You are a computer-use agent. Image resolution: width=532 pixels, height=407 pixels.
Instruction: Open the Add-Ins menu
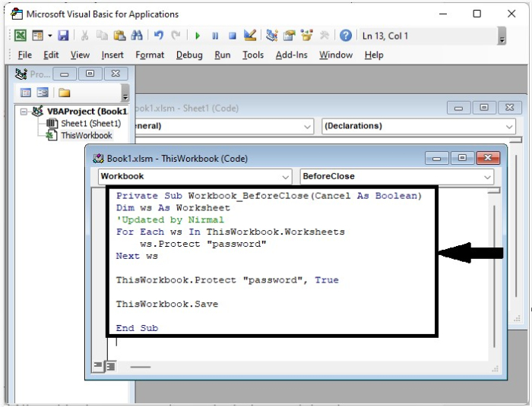[291, 55]
